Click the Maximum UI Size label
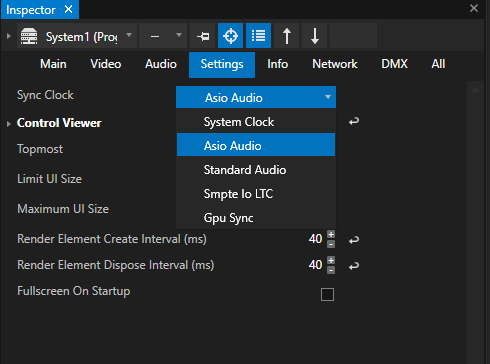 coord(63,209)
